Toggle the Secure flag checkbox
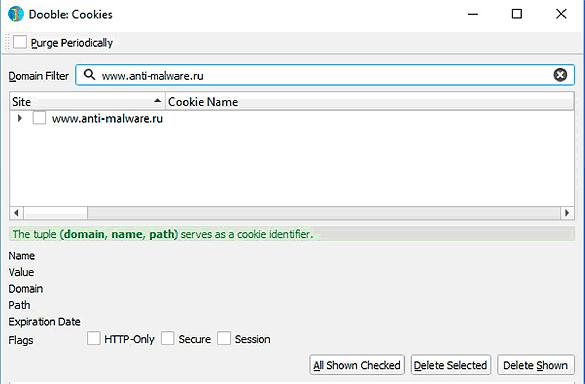 (x=168, y=338)
